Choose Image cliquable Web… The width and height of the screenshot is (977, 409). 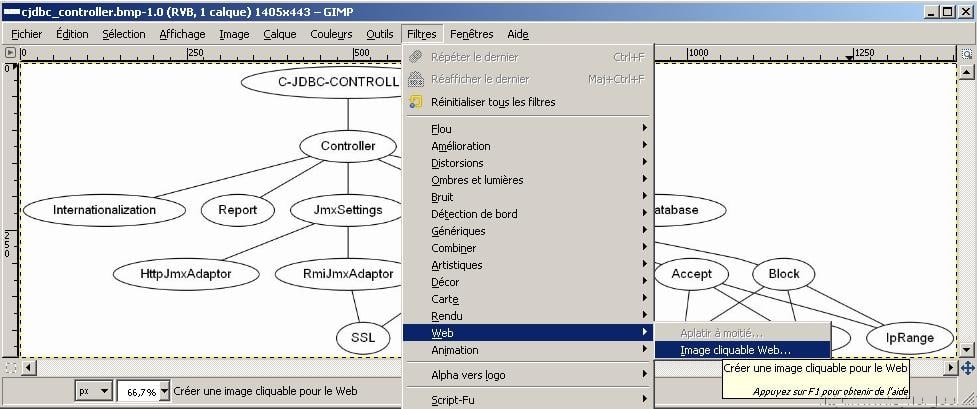(x=743, y=350)
